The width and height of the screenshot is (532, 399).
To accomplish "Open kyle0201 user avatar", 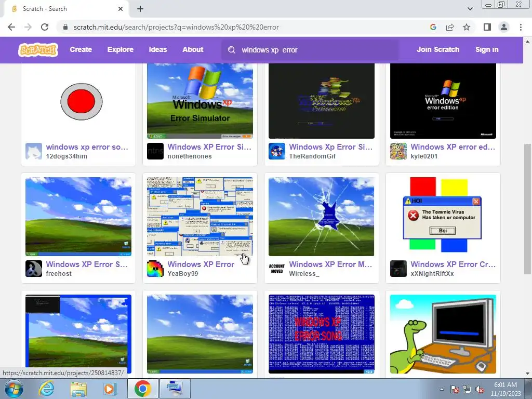I will pos(398,151).
